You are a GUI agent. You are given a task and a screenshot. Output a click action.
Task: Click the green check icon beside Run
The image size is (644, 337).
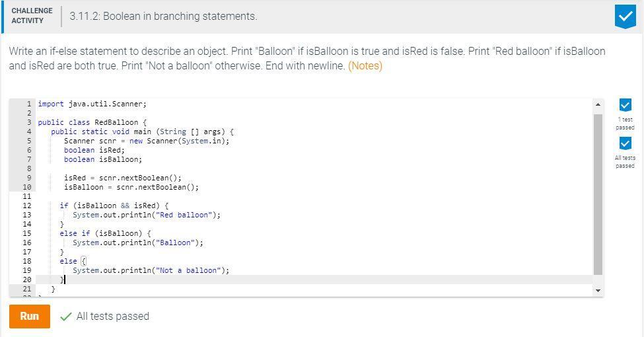pyautogui.click(x=65, y=317)
